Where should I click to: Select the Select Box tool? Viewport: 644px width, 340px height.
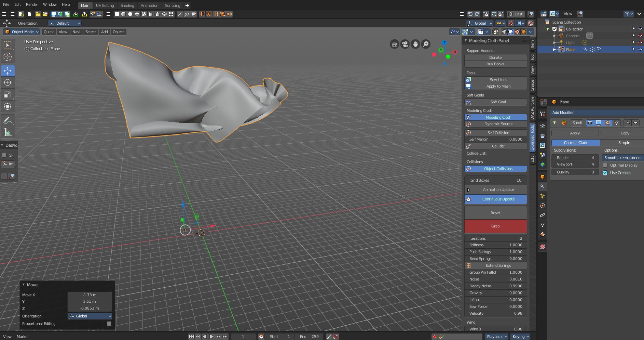point(8,45)
